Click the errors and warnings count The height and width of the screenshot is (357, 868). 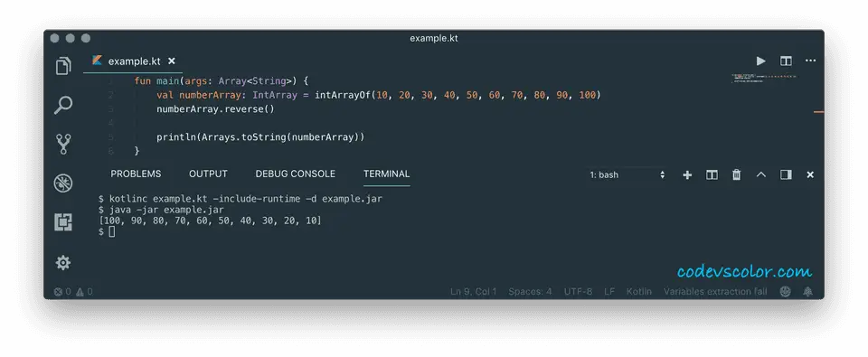click(x=73, y=292)
